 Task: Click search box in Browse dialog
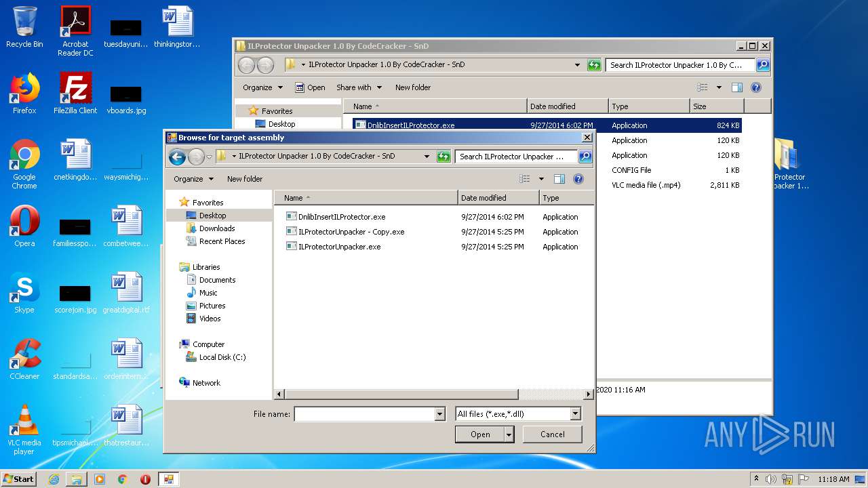517,157
